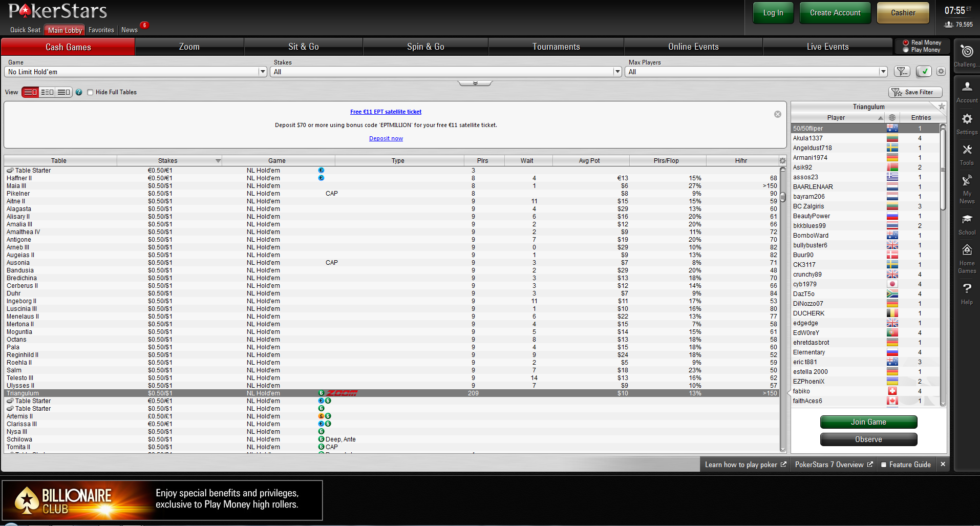Click the Stakes column header sort arrow
The image size is (980, 526).
pyautogui.click(x=218, y=161)
